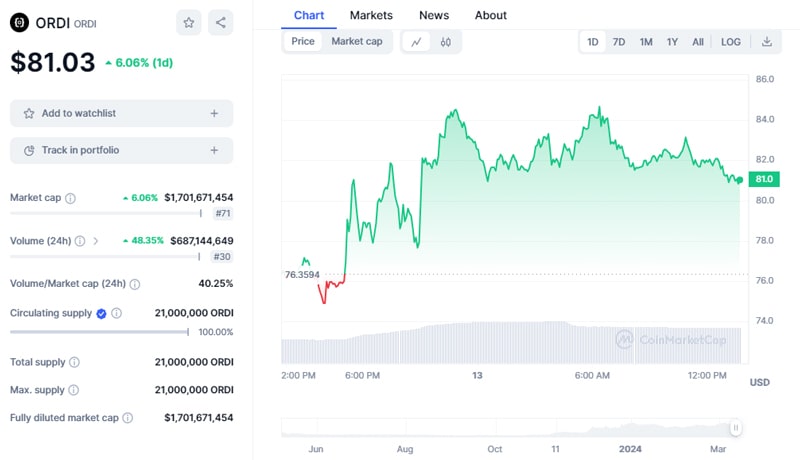Screen dimensions: 800x460
Task: Click the 6:00 PM time axis label
Action: click(362, 375)
